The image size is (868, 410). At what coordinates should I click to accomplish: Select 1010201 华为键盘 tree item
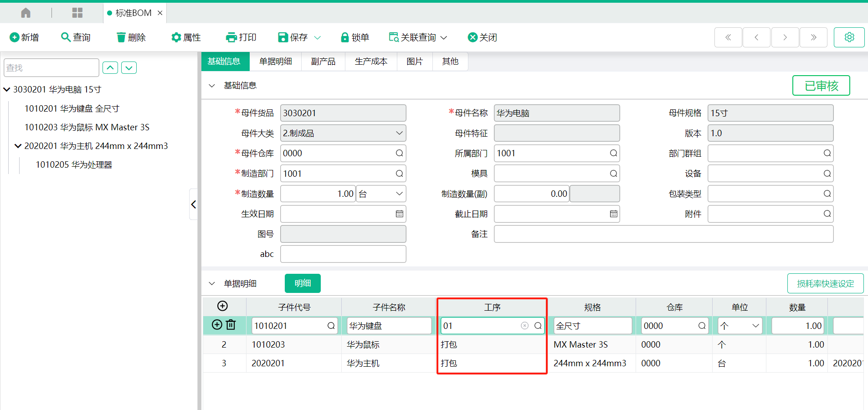[72, 108]
